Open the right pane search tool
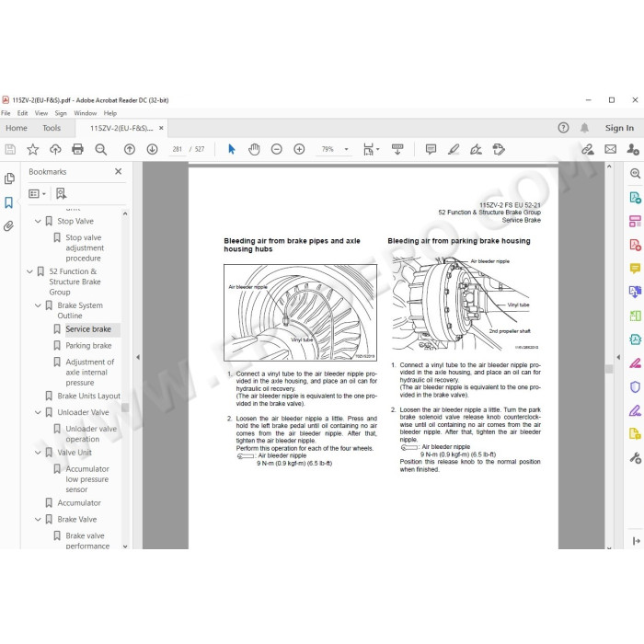 point(635,174)
